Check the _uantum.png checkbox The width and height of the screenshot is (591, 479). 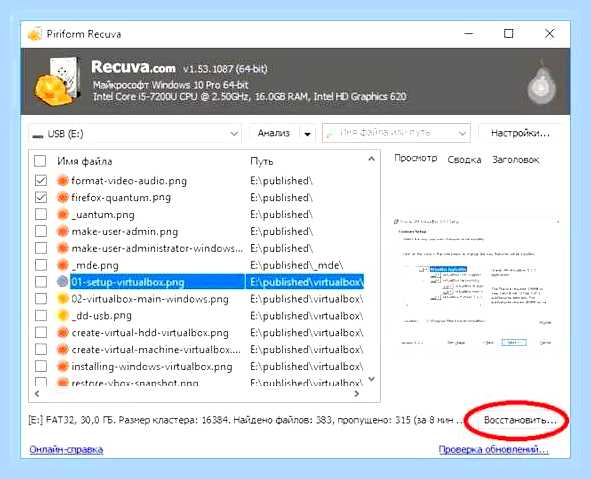coord(41,215)
